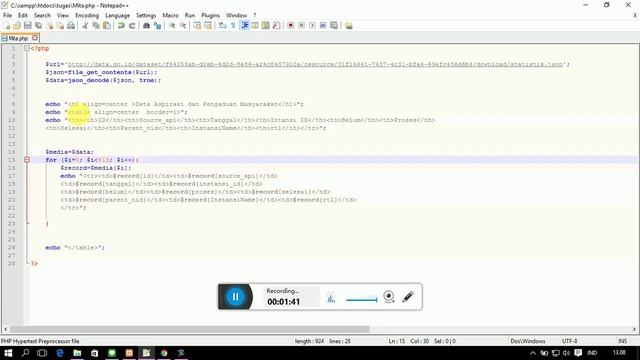Open the Windows Start menu
This screenshot has width=640, height=360.
coord(8,353)
